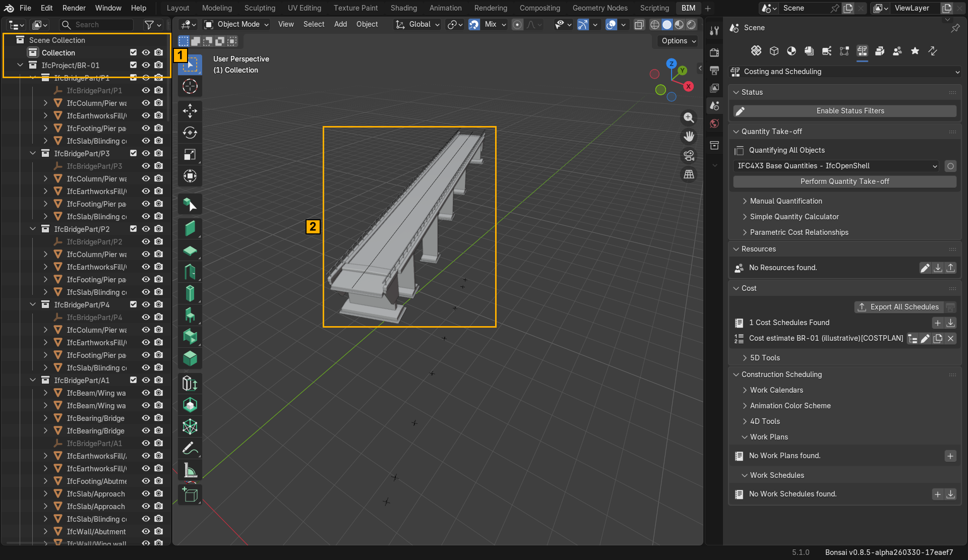Image resolution: width=968 pixels, height=560 pixels.
Task: Click Perform Quantity Take-off button
Action: [844, 181]
